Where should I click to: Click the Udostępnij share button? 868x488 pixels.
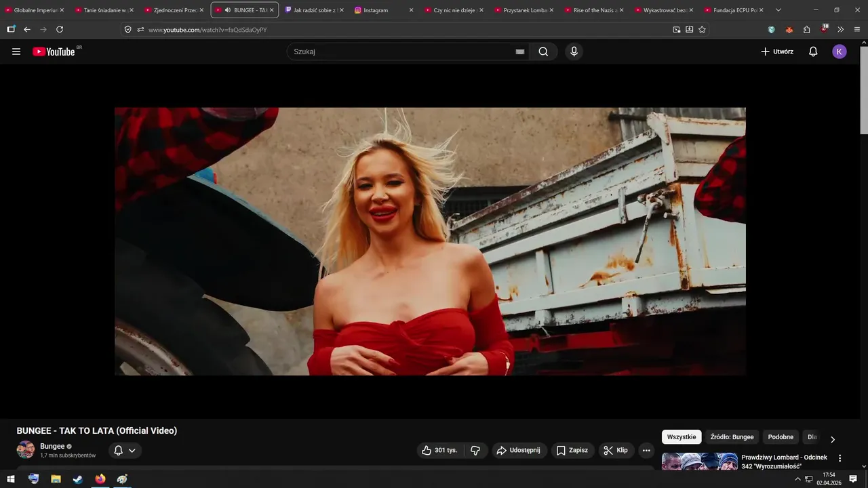point(519,450)
